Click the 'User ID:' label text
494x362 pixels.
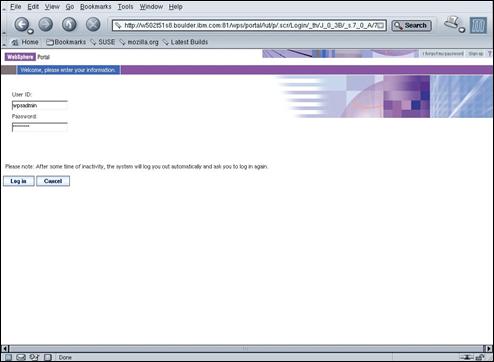(22, 95)
